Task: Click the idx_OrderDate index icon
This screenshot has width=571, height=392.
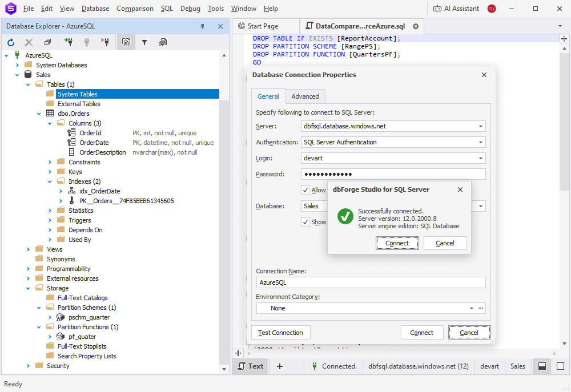Action: point(72,191)
